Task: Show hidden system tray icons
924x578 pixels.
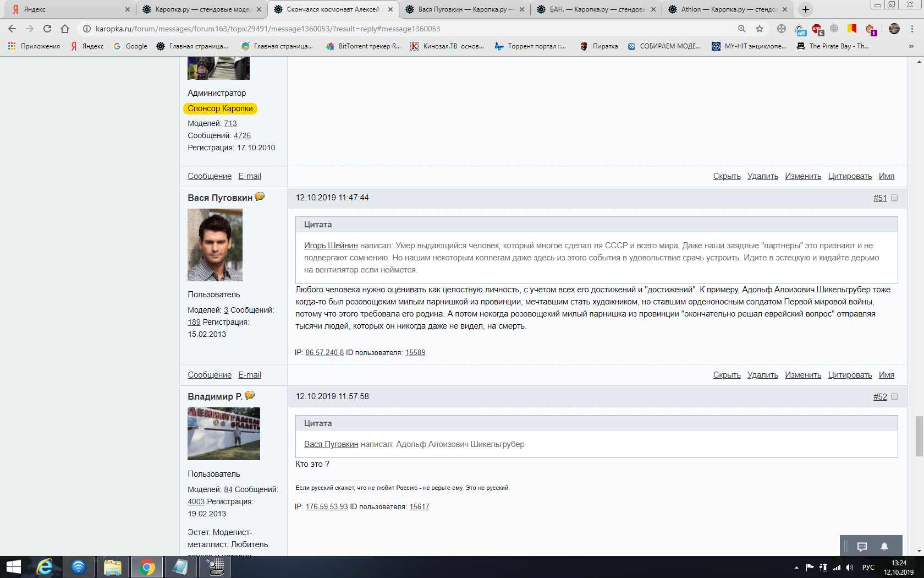Action: pyautogui.click(x=796, y=568)
